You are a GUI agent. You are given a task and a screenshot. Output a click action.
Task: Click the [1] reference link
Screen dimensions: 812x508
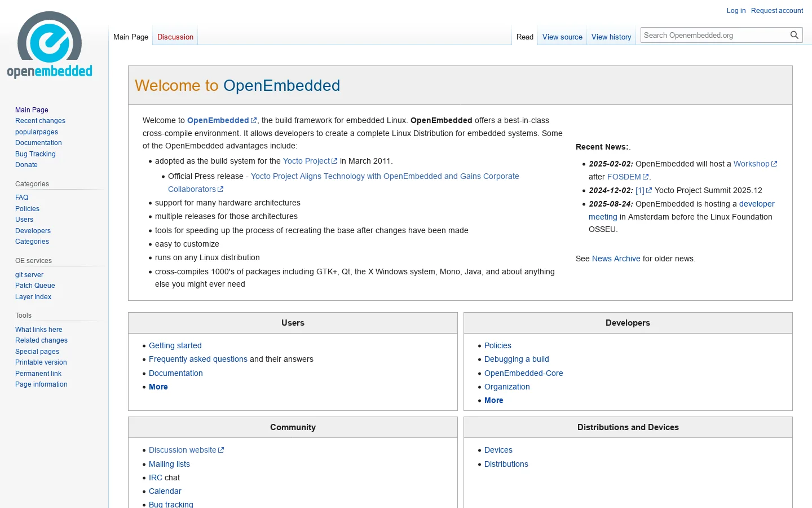tap(644, 190)
